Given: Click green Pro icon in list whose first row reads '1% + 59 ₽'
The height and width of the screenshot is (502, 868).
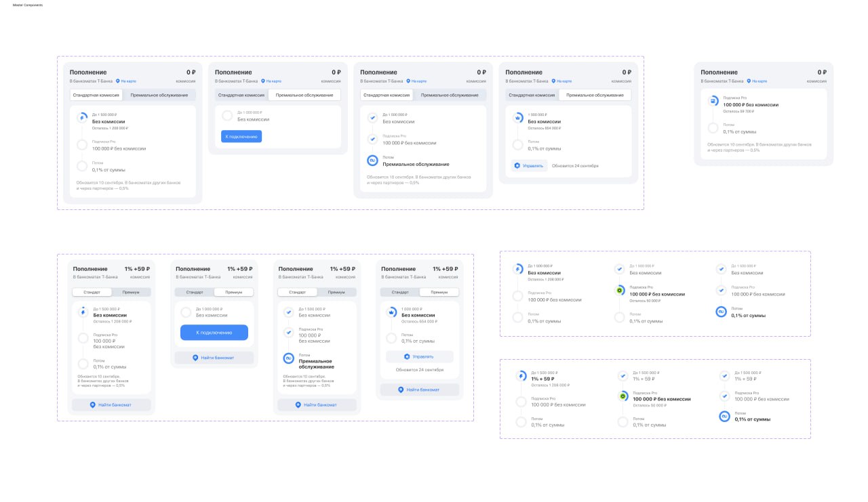Looking at the screenshot, I should point(623,396).
